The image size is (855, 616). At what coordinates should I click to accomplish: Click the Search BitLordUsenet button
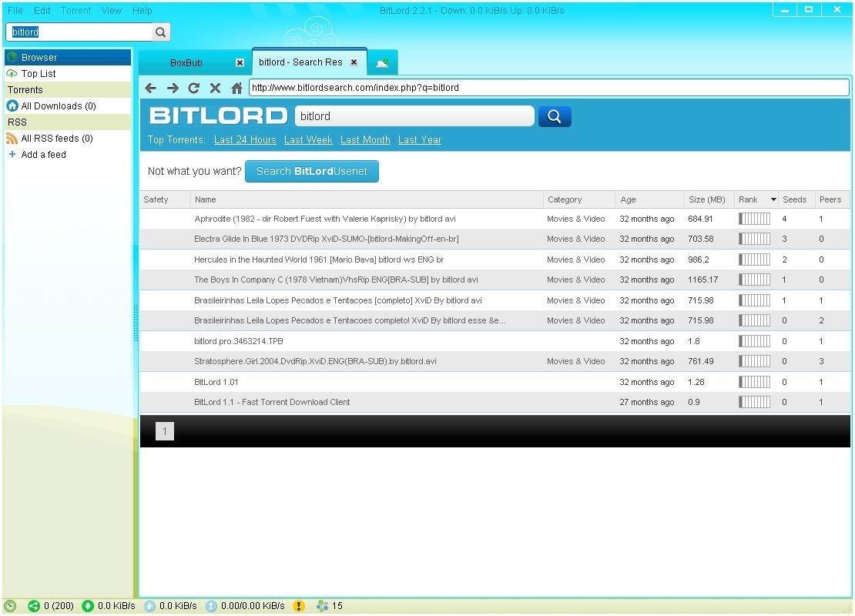coord(312,171)
